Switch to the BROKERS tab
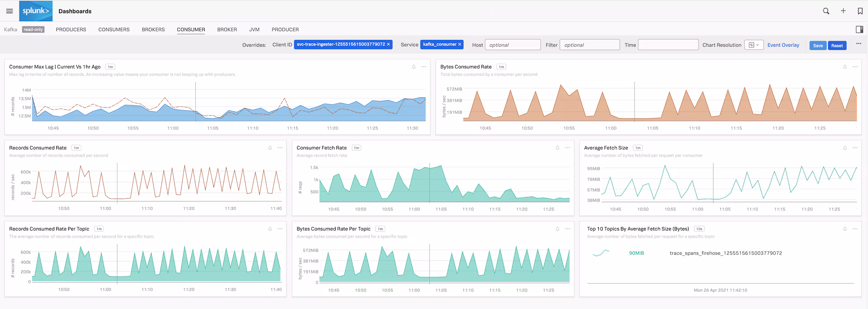 click(153, 30)
